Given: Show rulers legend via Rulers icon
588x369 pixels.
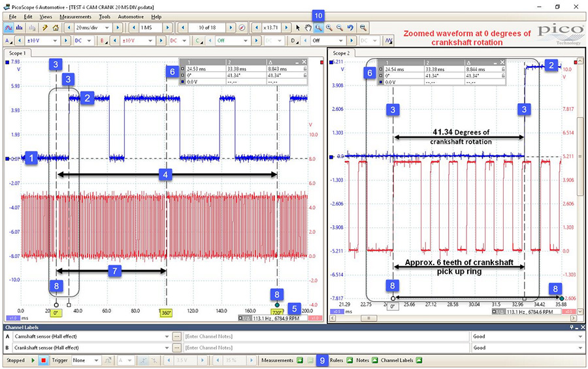Looking at the screenshot, I should [x=350, y=361].
